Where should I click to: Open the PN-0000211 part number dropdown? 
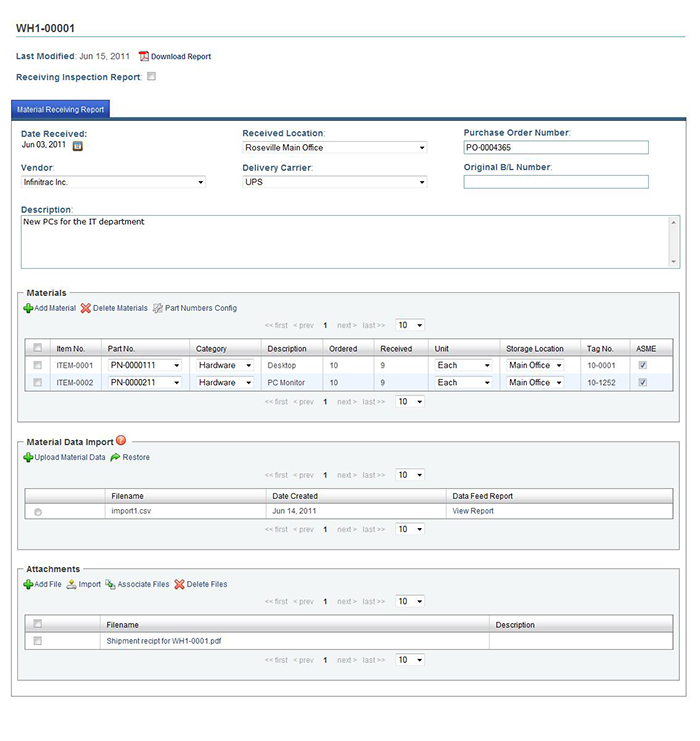coord(145,382)
